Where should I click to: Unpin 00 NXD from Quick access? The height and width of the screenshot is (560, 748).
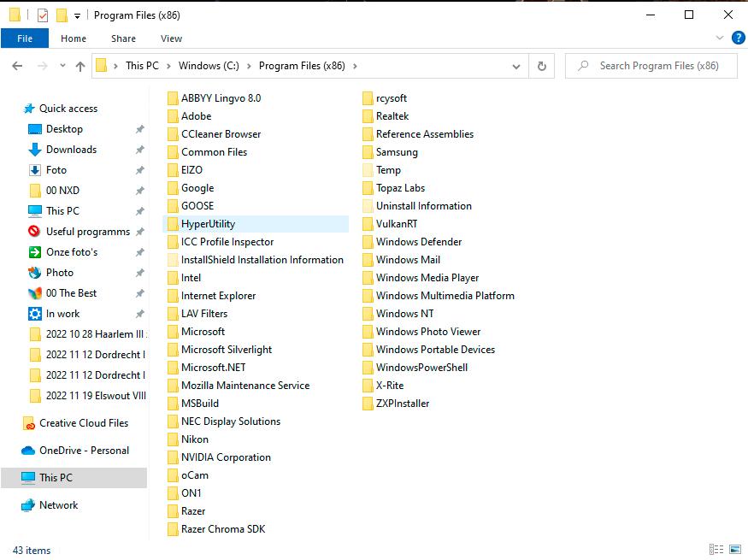tap(140, 191)
